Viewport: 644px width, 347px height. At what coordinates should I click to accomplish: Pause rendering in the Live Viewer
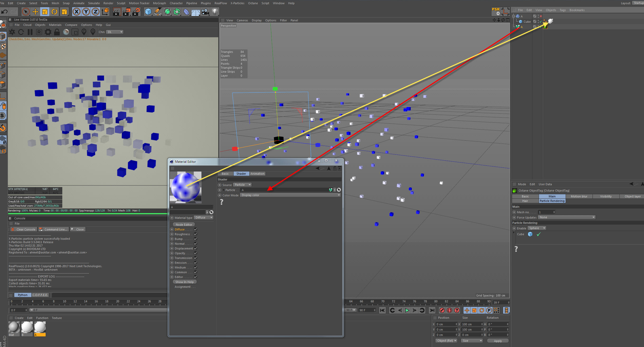click(30, 32)
